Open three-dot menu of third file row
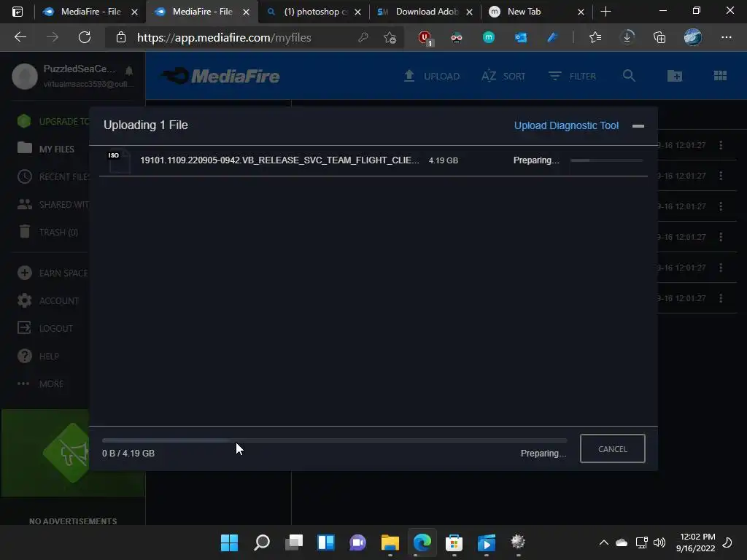This screenshot has height=560, width=747. pos(721,206)
